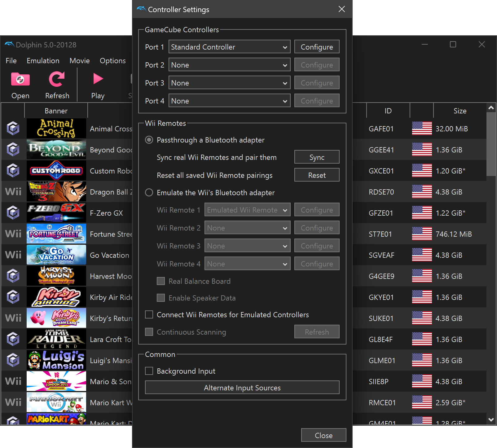The width and height of the screenshot is (497, 448).
Task: Click the Sync button for Wii Remotes
Action: (x=317, y=157)
